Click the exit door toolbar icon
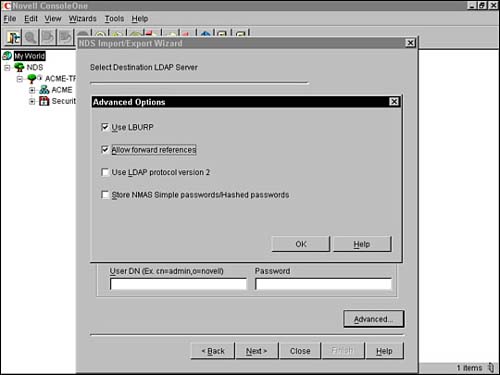 [x=14, y=37]
